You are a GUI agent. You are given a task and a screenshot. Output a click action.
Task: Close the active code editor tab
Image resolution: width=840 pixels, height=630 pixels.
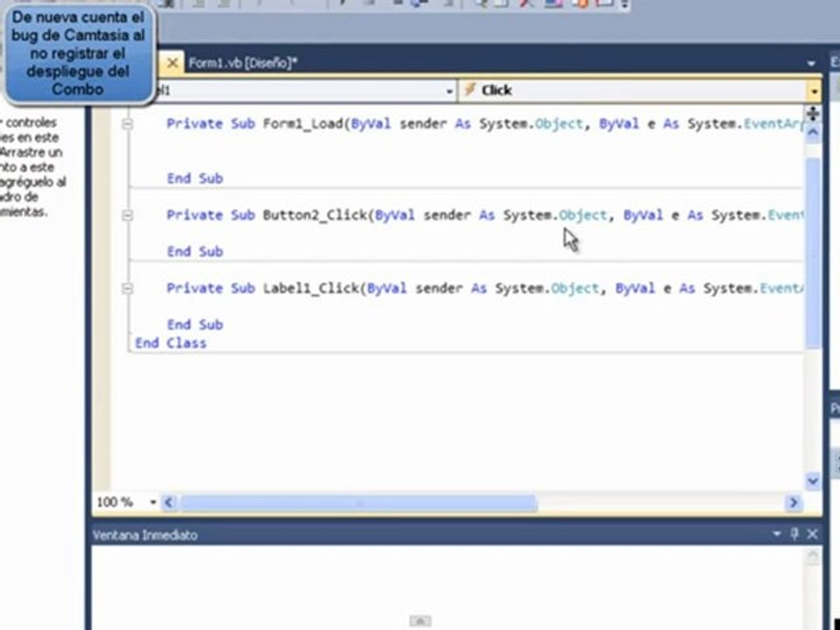[x=172, y=63]
